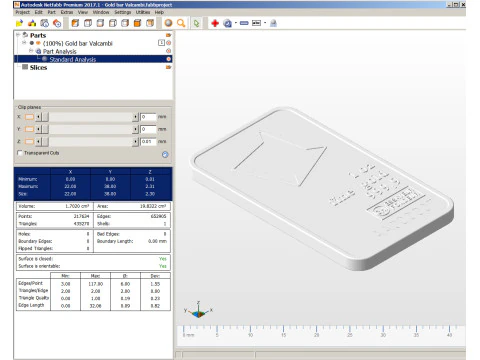Open the red cross repair tool
This screenshot has height=360, width=480.
click(215, 23)
